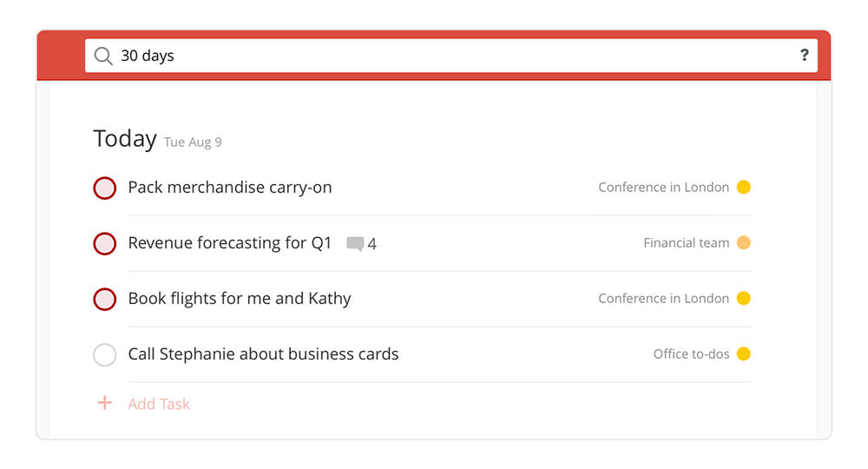Open comments bubble on Revenue forecasting task
Screen dimensions: 868x469
pos(355,244)
